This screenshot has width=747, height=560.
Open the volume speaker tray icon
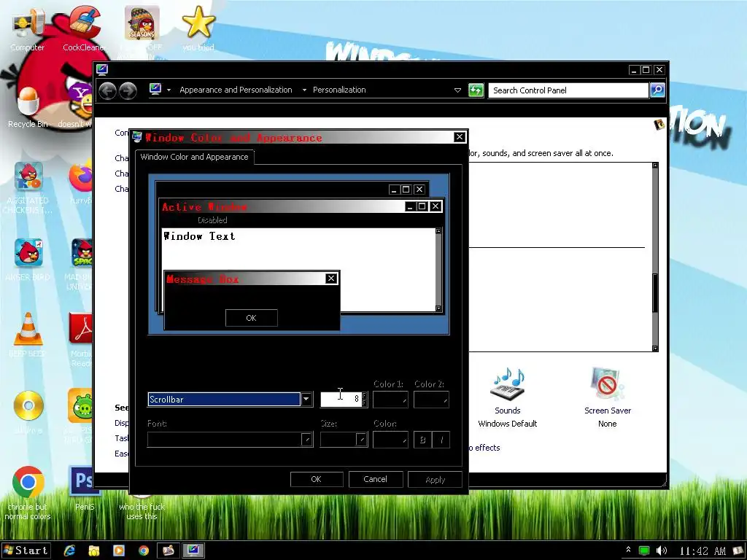tap(661, 551)
